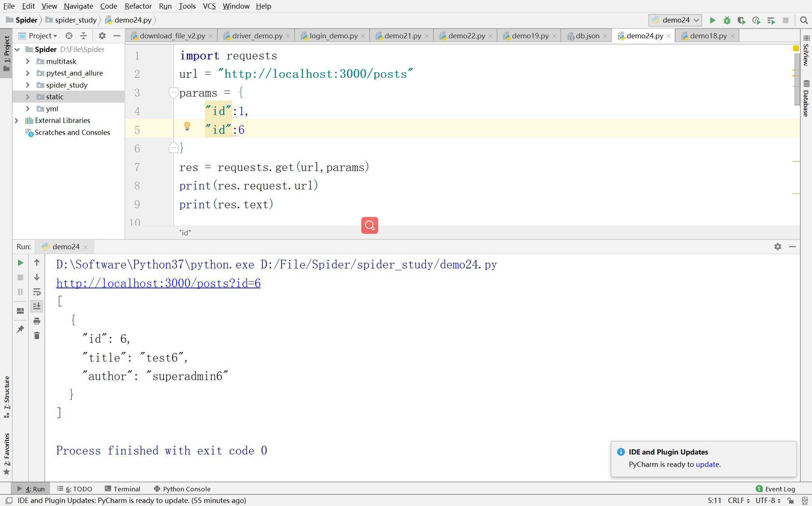Open Run panel settings gear
This screenshot has width=812, height=506.
[778, 247]
